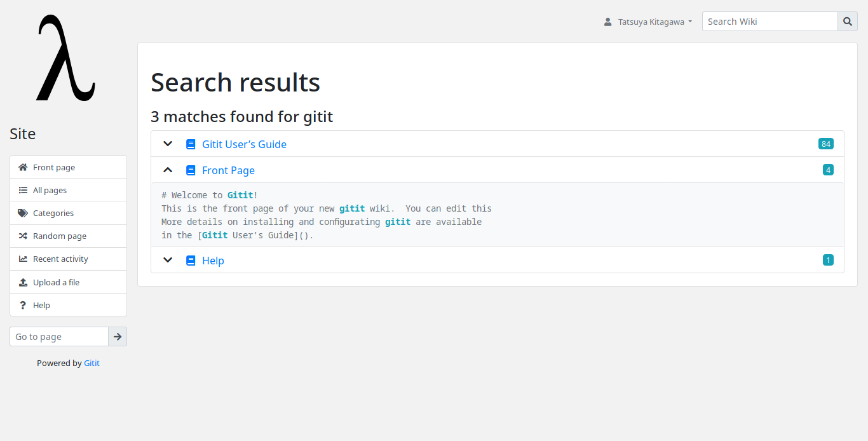Open Upload a file in sidebar
Image resolution: width=868 pixels, height=441 pixels.
click(x=68, y=282)
